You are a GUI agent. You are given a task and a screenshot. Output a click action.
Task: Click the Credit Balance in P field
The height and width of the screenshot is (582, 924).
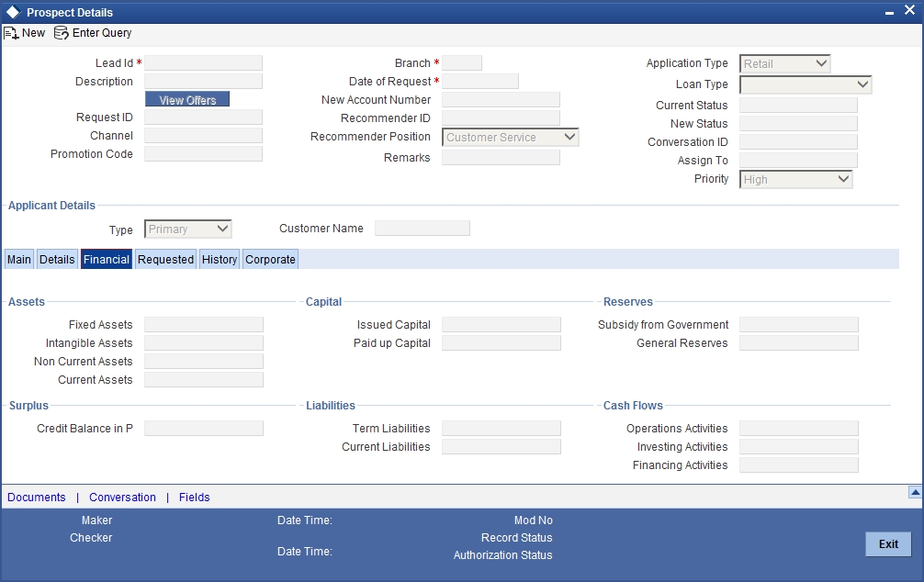point(204,429)
